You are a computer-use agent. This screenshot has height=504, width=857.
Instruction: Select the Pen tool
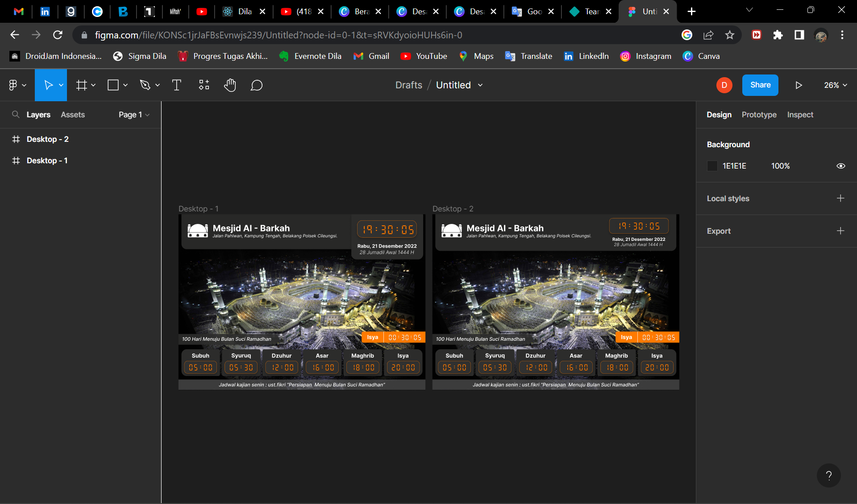(x=145, y=85)
